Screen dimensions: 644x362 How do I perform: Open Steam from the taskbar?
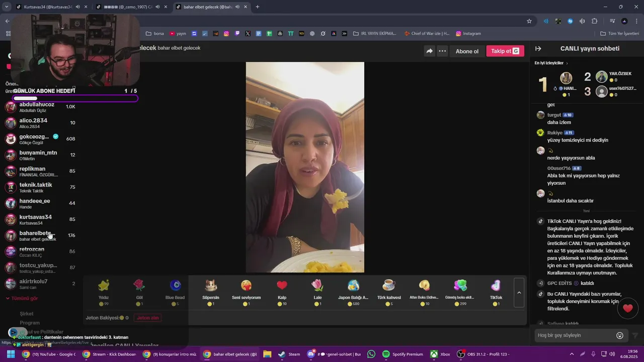click(x=289, y=354)
